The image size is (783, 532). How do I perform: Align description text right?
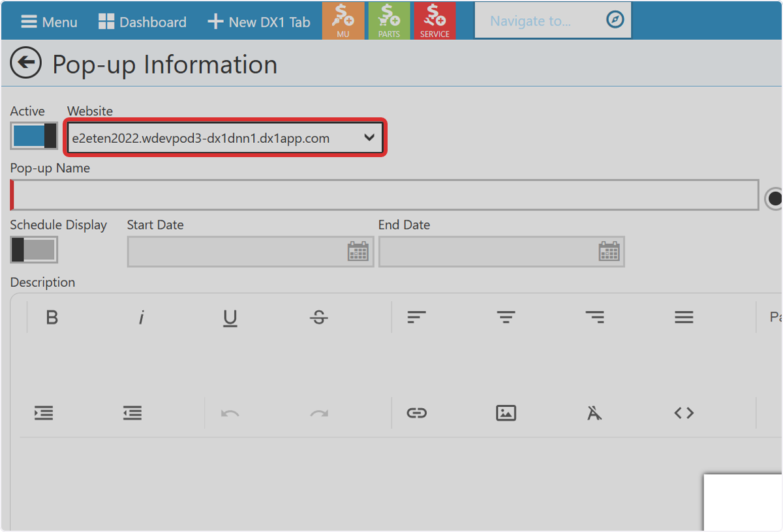click(x=594, y=318)
